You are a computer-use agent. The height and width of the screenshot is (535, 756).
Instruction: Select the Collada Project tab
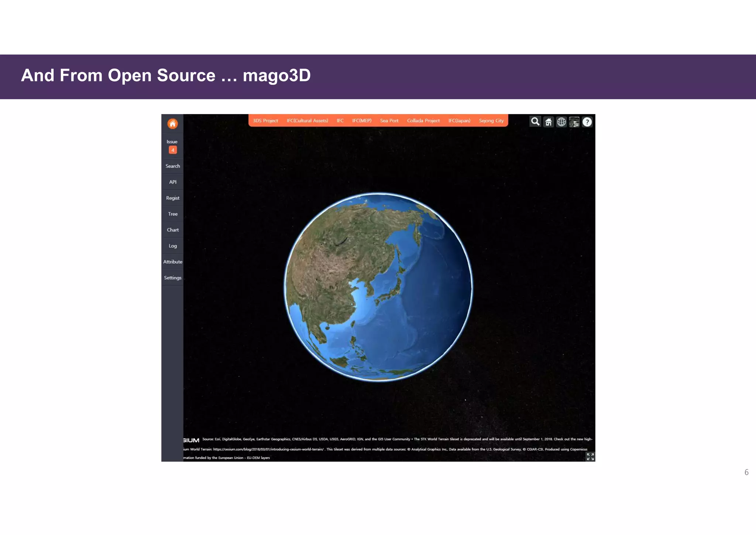coord(423,121)
